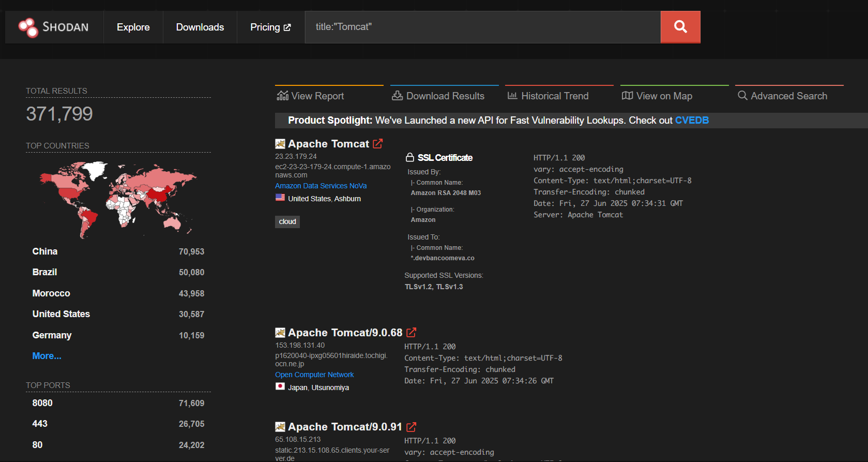Click the Historical Trend bar chart icon

click(512, 96)
